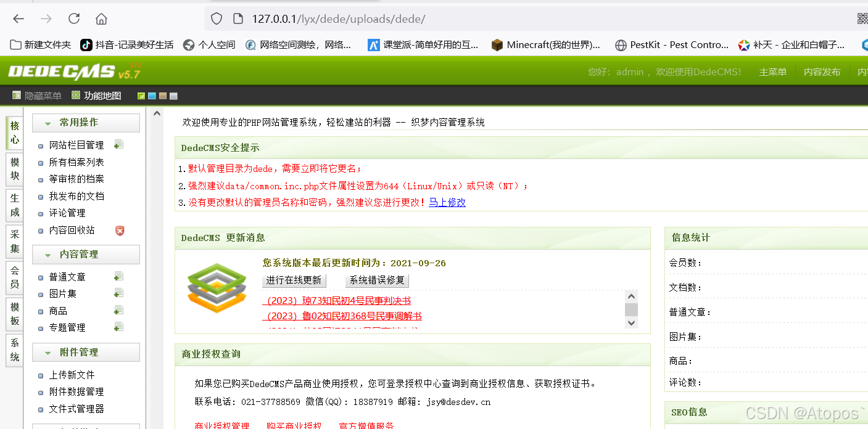
Task: Collapse the 内容管理 menu section
Action: 86,254
